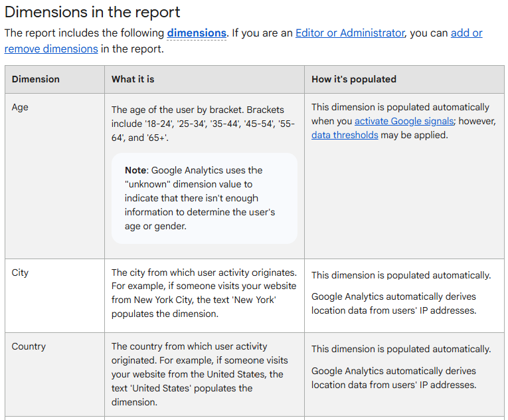Screen dimensions: 508x420
Task: Click the 'How it's populated' column header
Action: 354,79
